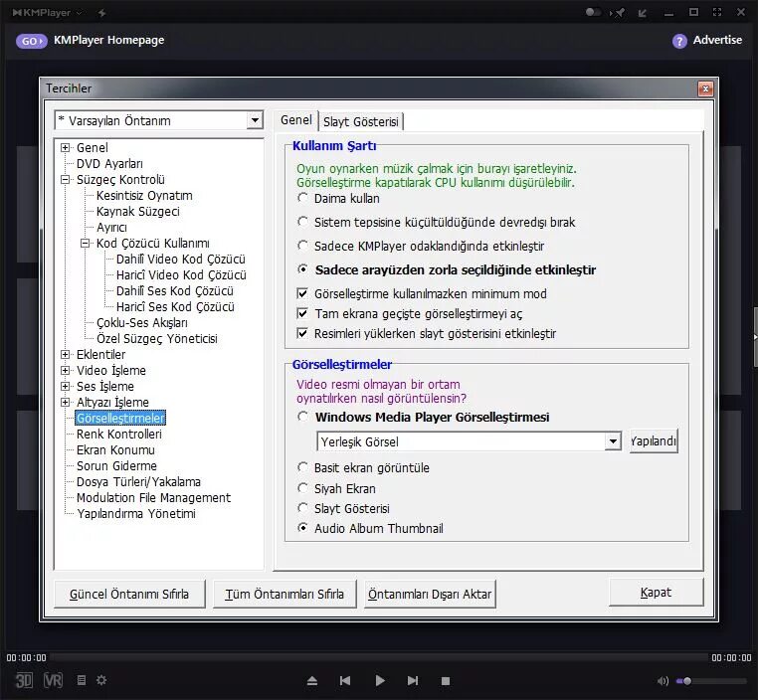
Task: Select Windows Media Player Görselleştirmesi radio
Action: 302,417
